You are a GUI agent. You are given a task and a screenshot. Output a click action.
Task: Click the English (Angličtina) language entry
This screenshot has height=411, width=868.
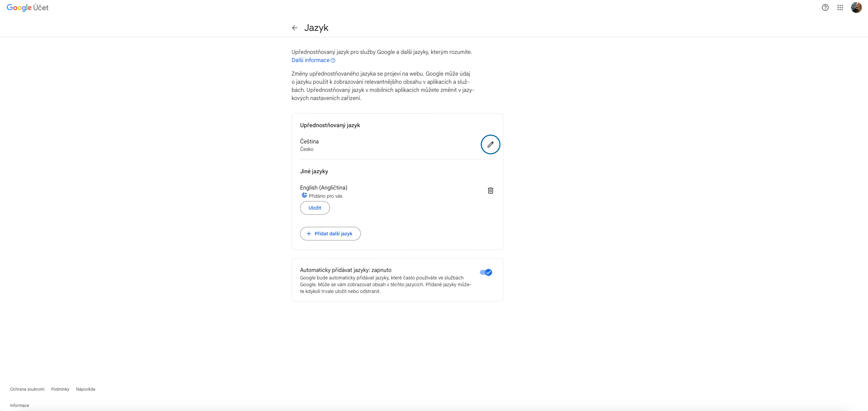pyautogui.click(x=323, y=188)
